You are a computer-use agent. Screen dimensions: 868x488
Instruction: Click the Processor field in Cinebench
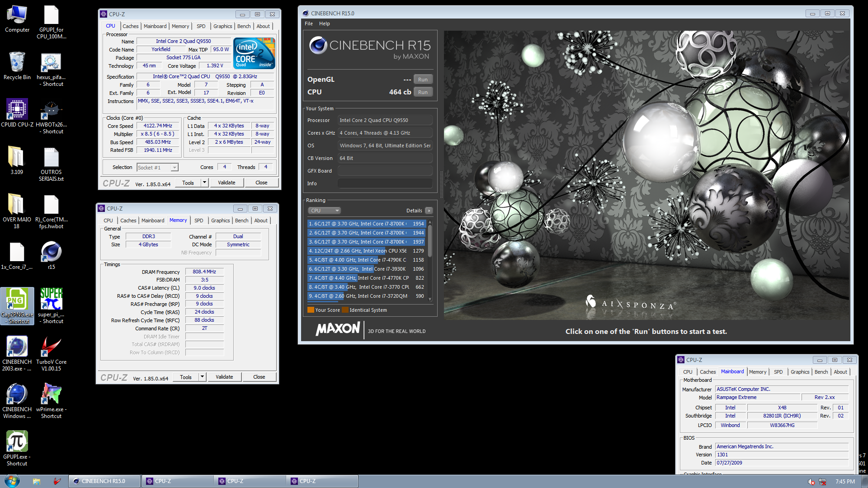click(x=385, y=120)
